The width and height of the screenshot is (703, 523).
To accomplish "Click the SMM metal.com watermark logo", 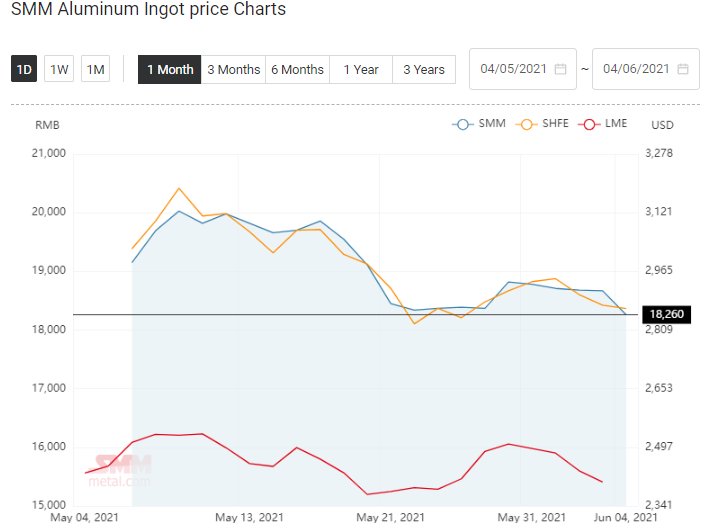I will pos(120,471).
